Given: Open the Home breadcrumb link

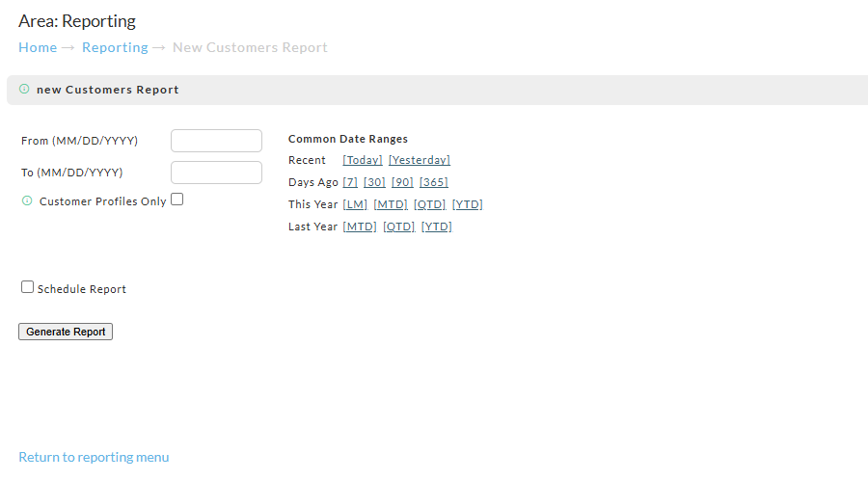Looking at the screenshot, I should point(38,47).
